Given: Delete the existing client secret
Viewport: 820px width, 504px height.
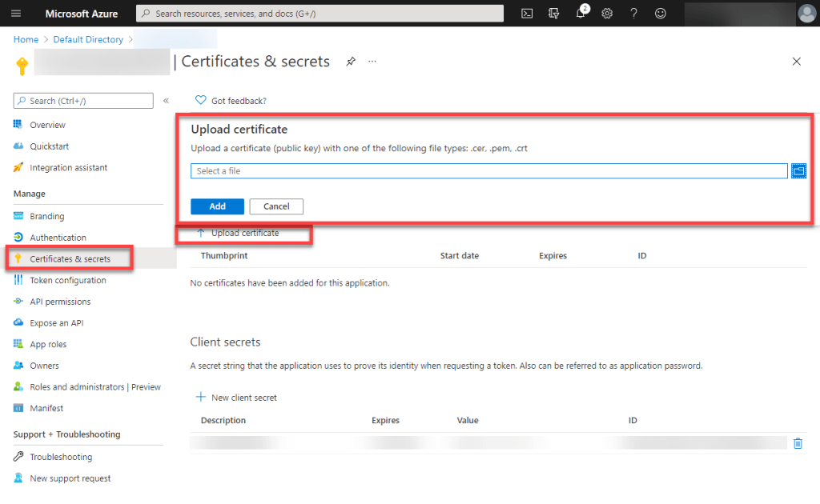Looking at the screenshot, I should pos(798,442).
